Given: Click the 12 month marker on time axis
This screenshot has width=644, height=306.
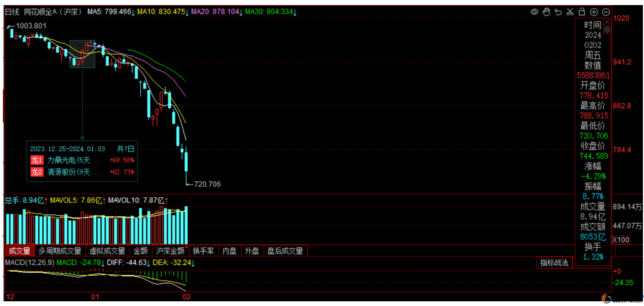Looking at the screenshot, I should 10,297.
